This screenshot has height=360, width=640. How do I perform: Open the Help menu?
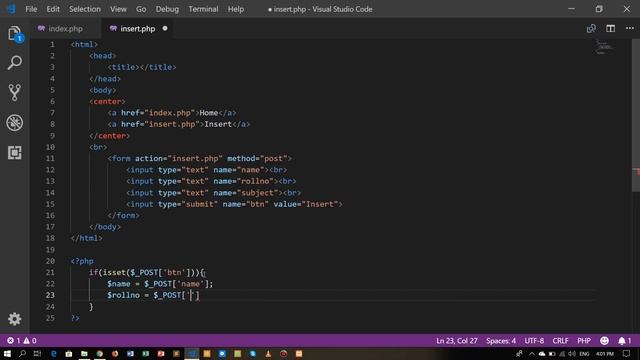[x=236, y=9]
